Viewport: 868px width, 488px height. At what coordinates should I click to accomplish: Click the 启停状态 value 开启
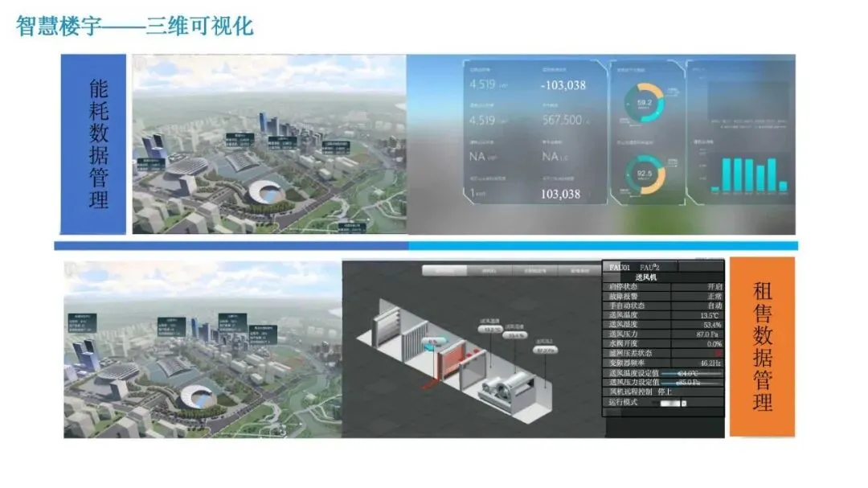pyautogui.click(x=714, y=286)
